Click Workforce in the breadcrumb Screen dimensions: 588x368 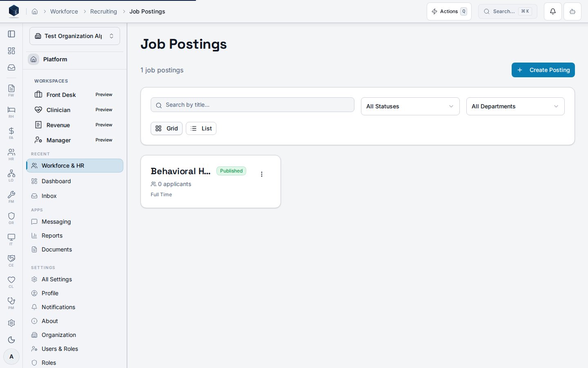(x=64, y=11)
